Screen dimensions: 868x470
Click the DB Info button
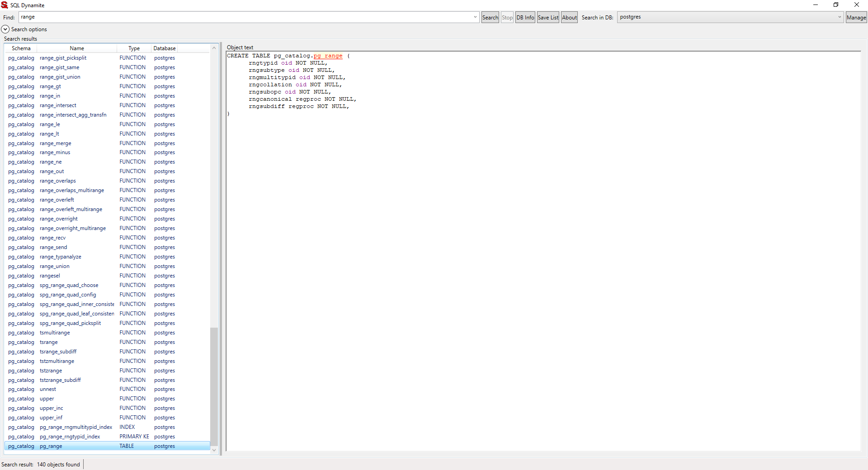click(525, 18)
